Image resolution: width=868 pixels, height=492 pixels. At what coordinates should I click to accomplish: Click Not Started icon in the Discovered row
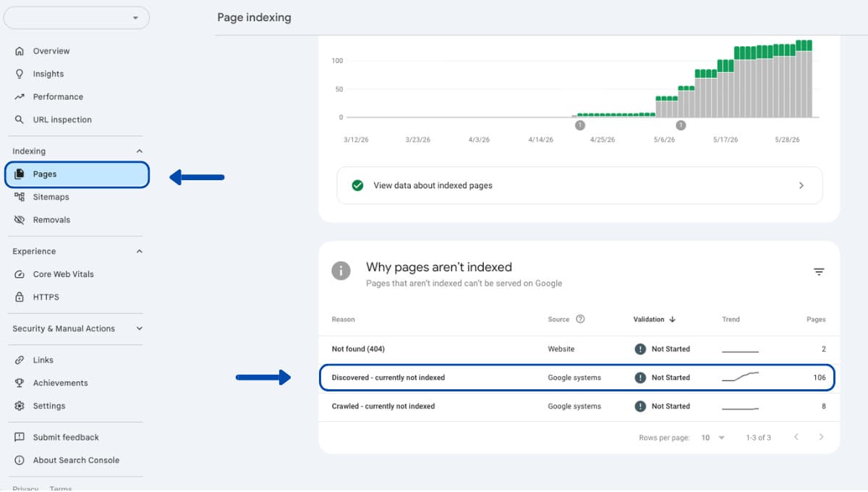(640, 378)
